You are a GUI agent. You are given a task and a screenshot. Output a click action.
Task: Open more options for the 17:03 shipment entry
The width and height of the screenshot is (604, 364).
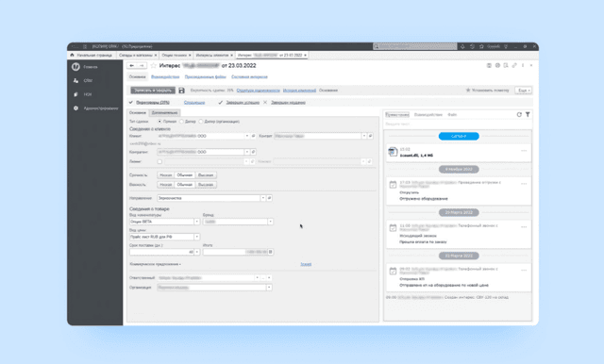(524, 184)
